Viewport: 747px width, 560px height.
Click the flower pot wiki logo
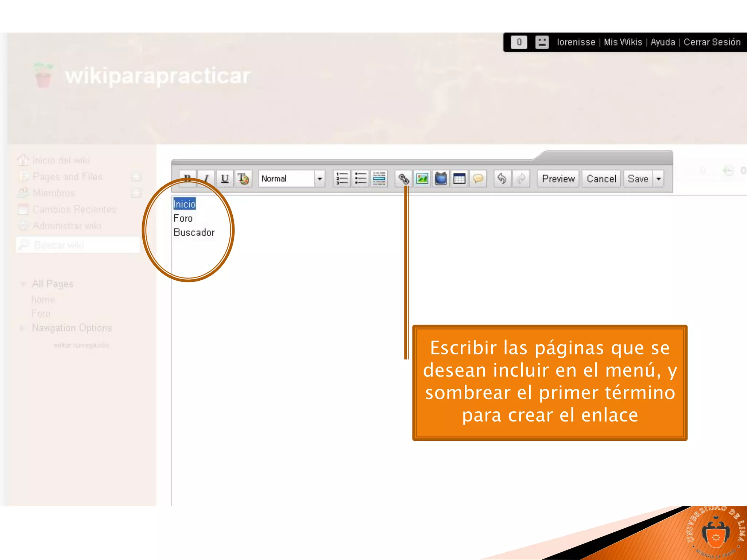43,75
